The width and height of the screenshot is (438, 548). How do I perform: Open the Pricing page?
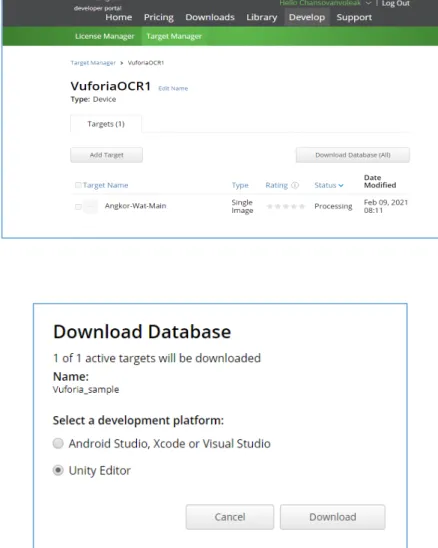[159, 17]
